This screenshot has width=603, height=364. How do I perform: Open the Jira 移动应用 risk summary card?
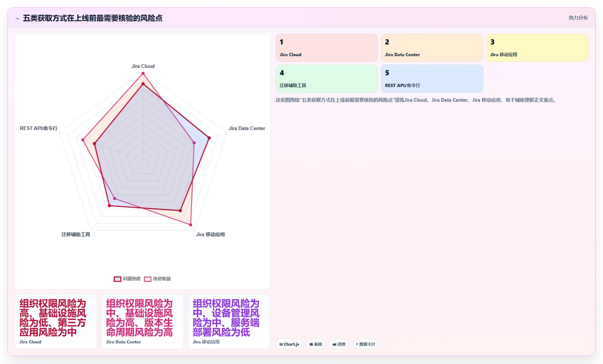pos(229,321)
